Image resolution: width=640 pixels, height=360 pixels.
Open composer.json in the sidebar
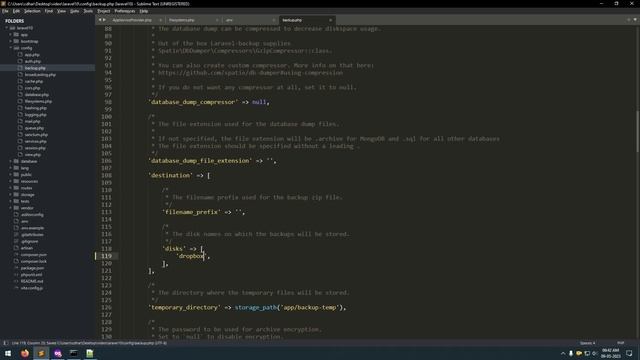33,255
